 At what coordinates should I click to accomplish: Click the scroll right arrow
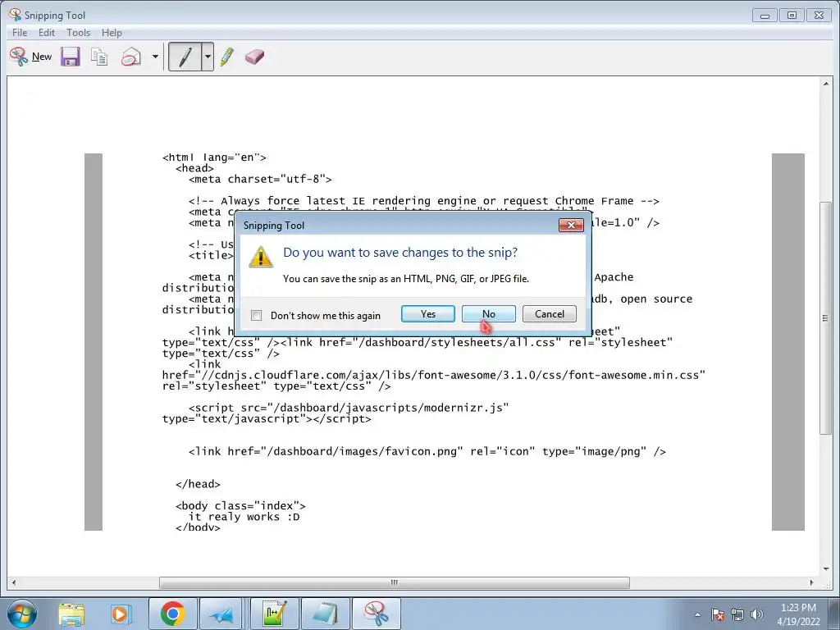[x=811, y=582]
